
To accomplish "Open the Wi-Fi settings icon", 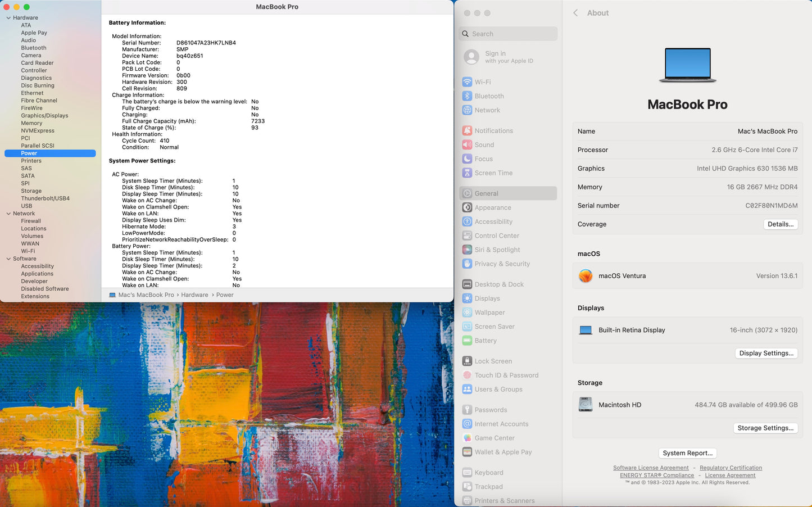I will (467, 82).
